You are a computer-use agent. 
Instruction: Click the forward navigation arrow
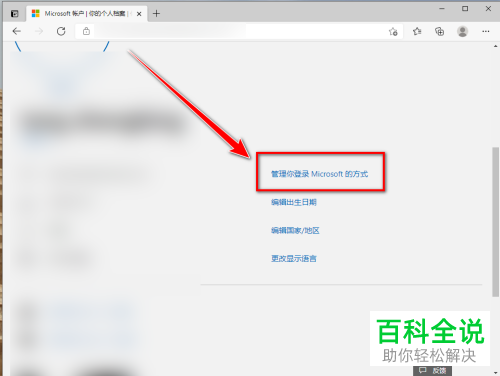click(39, 31)
